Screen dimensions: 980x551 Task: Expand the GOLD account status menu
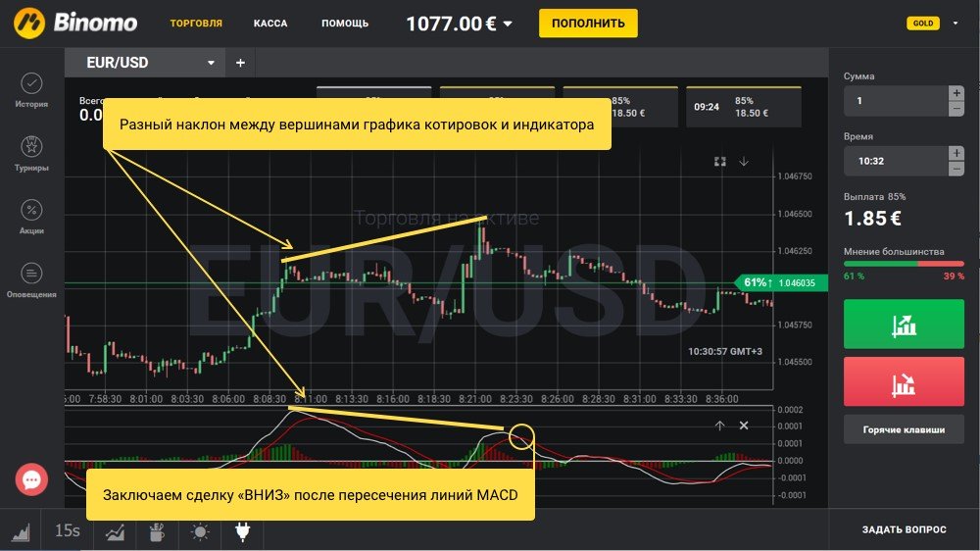[x=955, y=24]
